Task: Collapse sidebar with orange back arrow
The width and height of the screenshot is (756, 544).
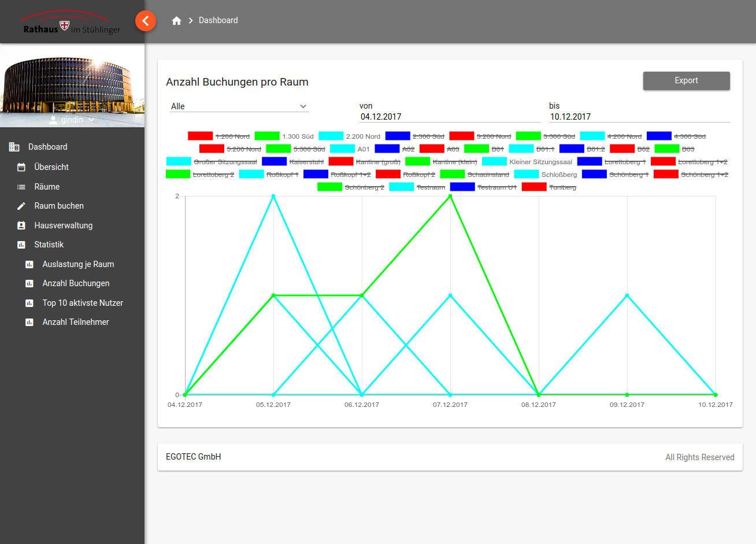Action: coord(146,21)
